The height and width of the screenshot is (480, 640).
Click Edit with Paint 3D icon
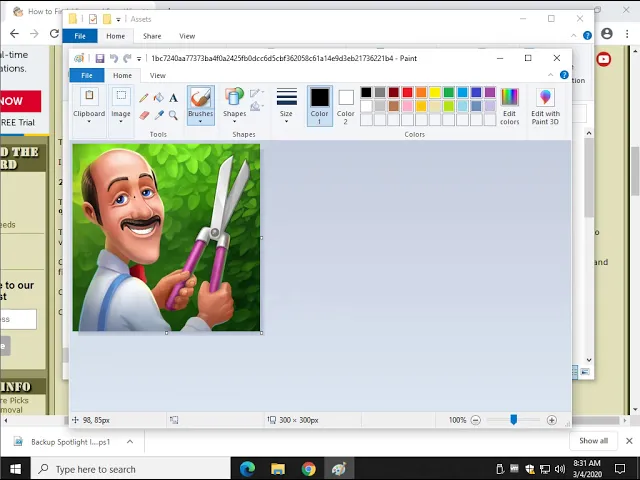(545, 97)
